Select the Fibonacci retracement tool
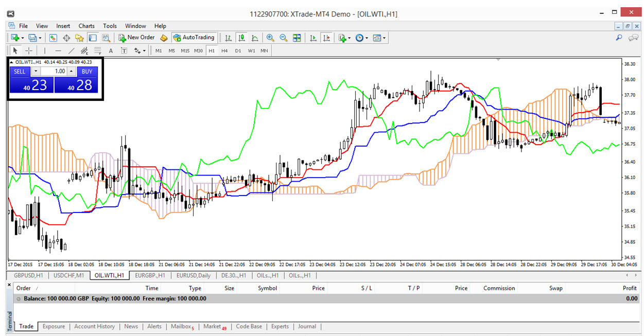Screen dimensions: 644x336 97,50
